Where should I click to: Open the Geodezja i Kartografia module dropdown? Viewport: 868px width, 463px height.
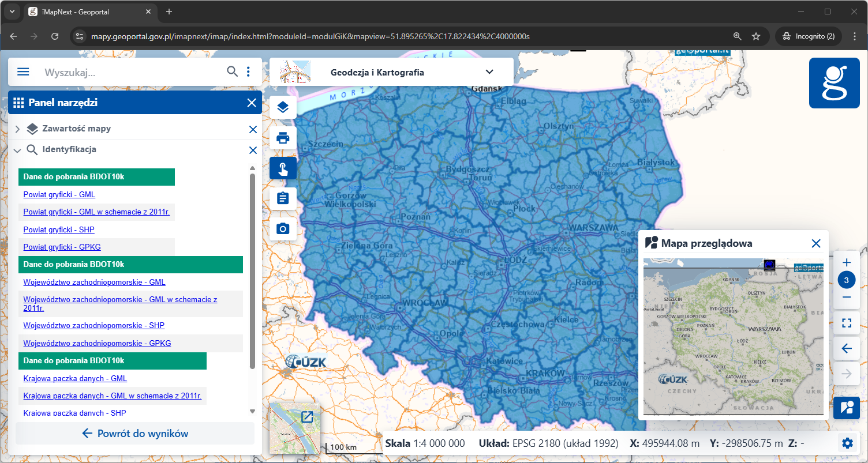pos(489,71)
